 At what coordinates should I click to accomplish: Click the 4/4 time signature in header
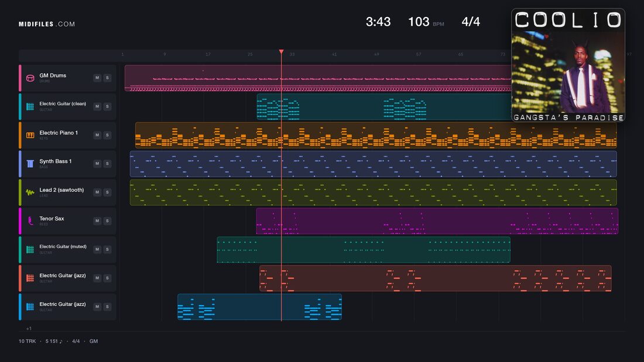click(x=471, y=22)
